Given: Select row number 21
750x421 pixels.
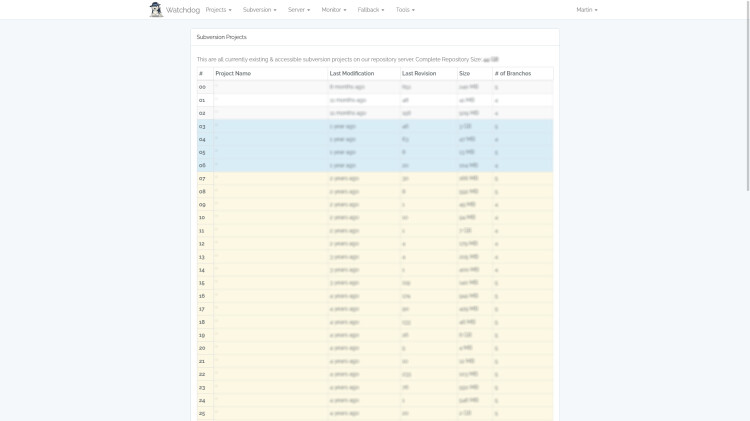Looking at the screenshot, I should 375,361.
